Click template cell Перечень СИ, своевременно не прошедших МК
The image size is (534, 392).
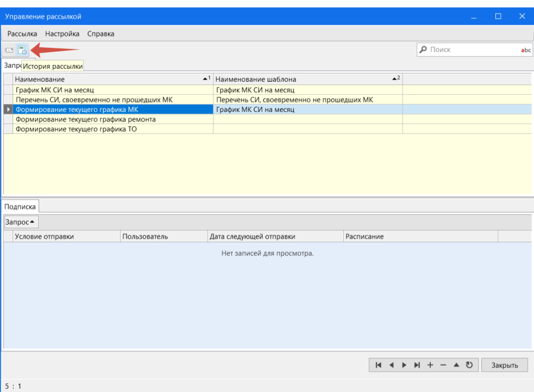pos(308,100)
